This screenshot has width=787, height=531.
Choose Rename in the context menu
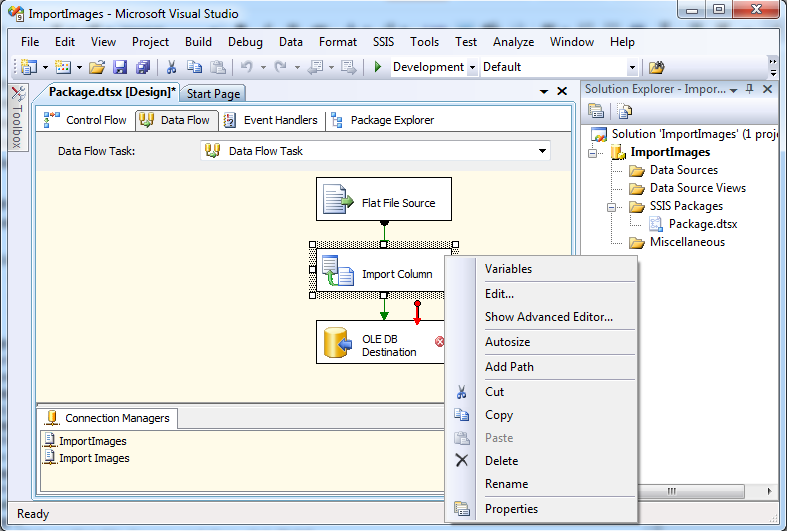541,484
